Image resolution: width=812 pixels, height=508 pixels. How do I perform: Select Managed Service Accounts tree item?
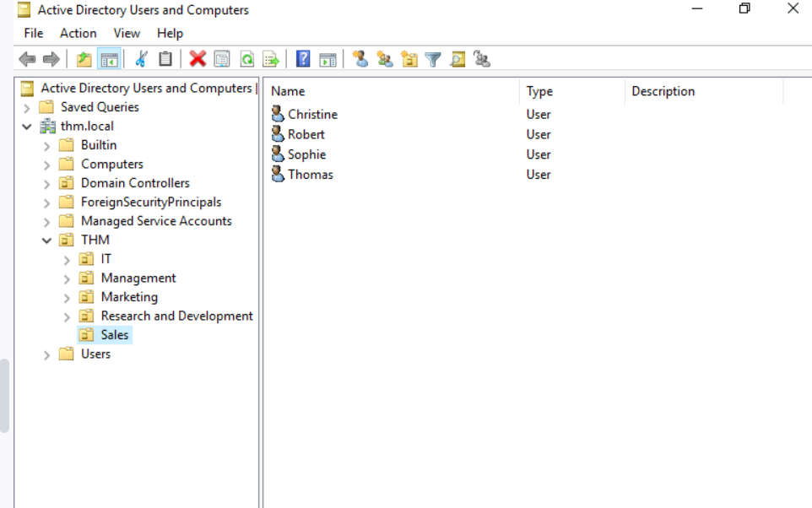pyautogui.click(x=156, y=221)
